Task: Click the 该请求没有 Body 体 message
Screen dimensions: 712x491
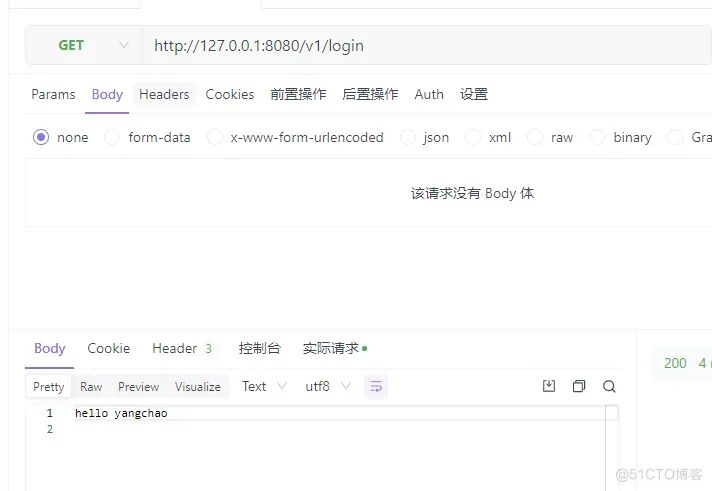Action: (472, 193)
